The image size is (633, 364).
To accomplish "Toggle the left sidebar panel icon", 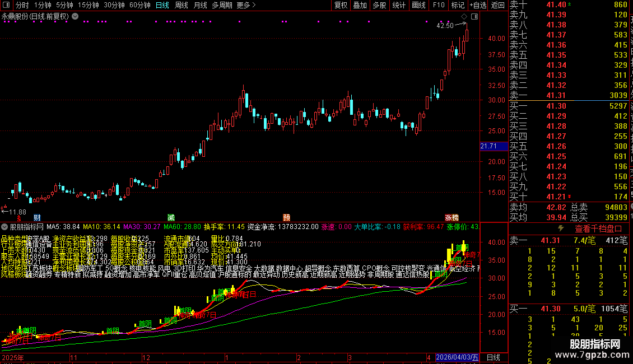I will [7, 5].
